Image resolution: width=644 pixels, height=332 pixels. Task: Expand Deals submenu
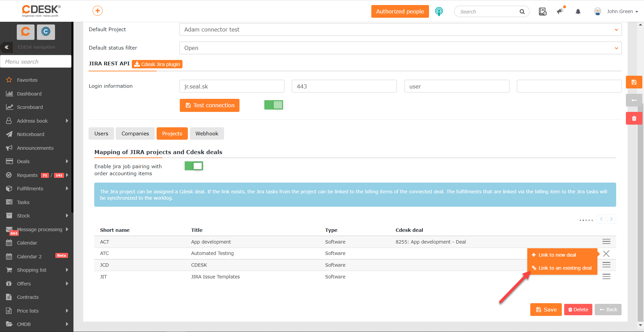[67, 161]
